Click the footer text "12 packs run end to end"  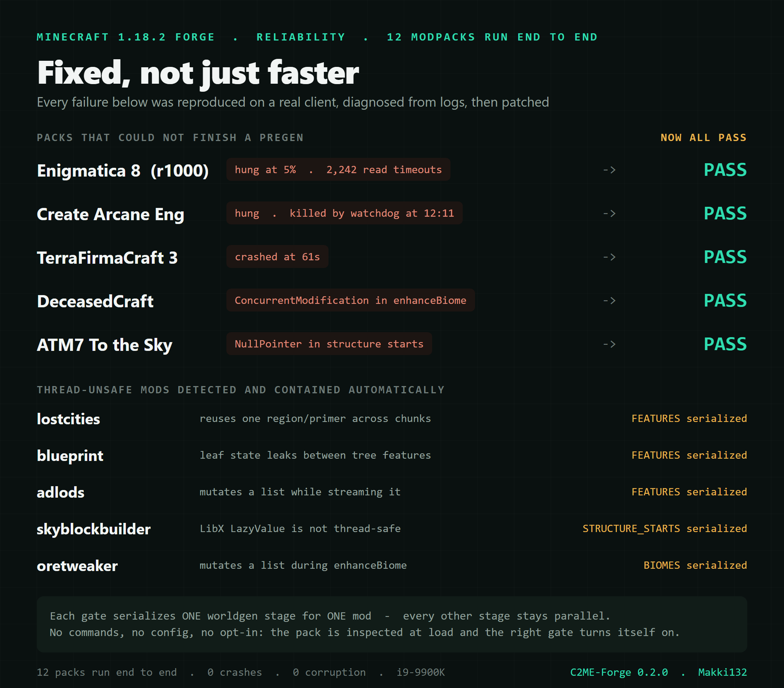click(x=107, y=672)
